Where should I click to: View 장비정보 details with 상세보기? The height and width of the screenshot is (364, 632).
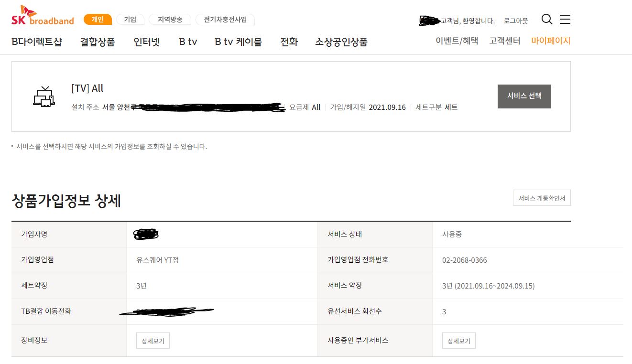pos(153,341)
